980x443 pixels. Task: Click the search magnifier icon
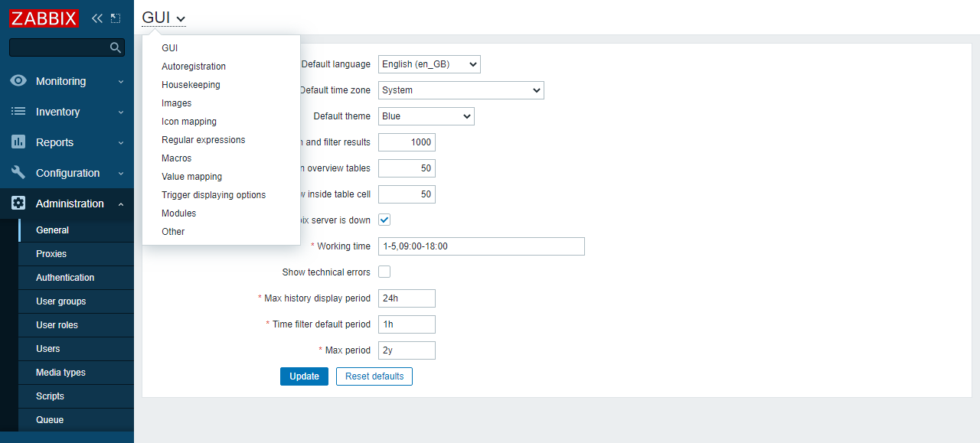point(116,47)
